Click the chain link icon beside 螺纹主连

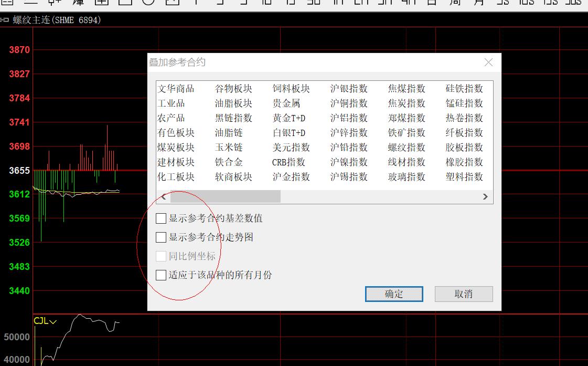5,20
